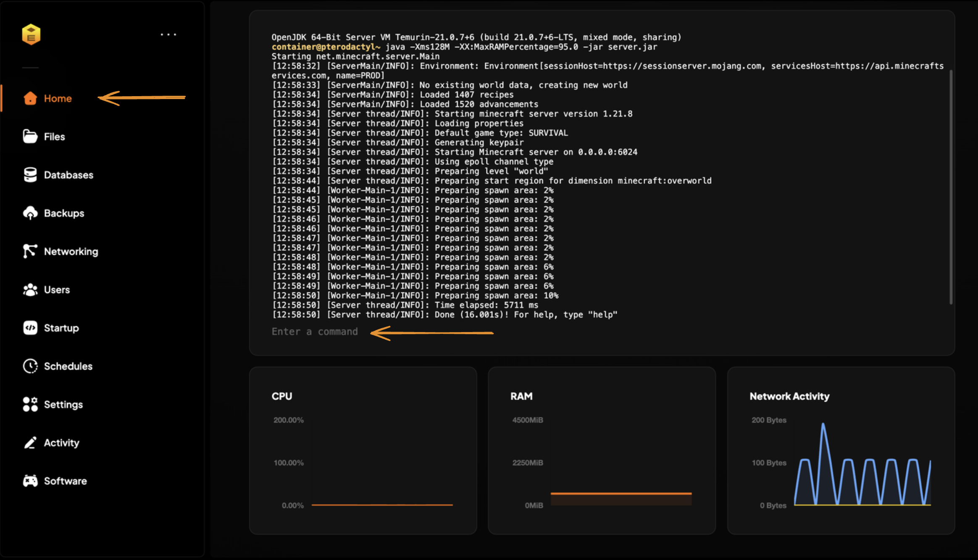978x560 pixels.
Task: Go to the Networking menu item label
Action: [x=71, y=251]
